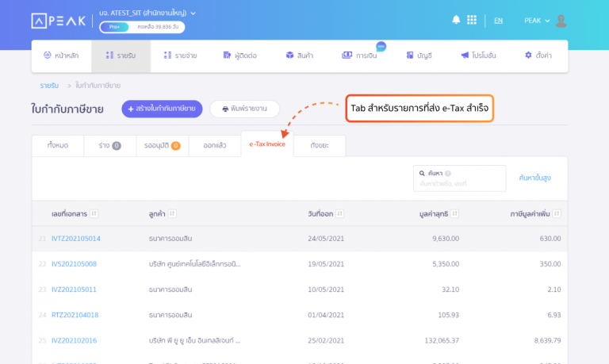Click สร้างใบกำกับภาษีขาย button

(x=162, y=109)
